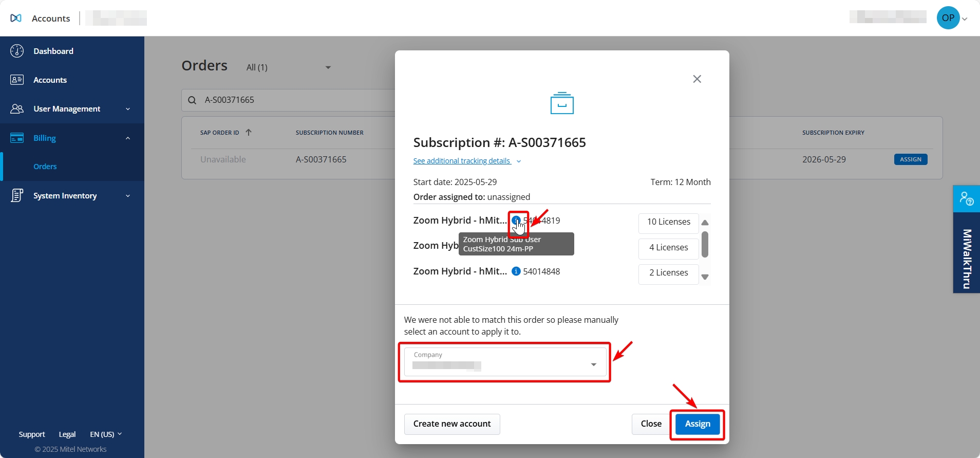Screen dimensions: 980x458
Task: Open the Company dropdown
Action: click(x=505, y=362)
